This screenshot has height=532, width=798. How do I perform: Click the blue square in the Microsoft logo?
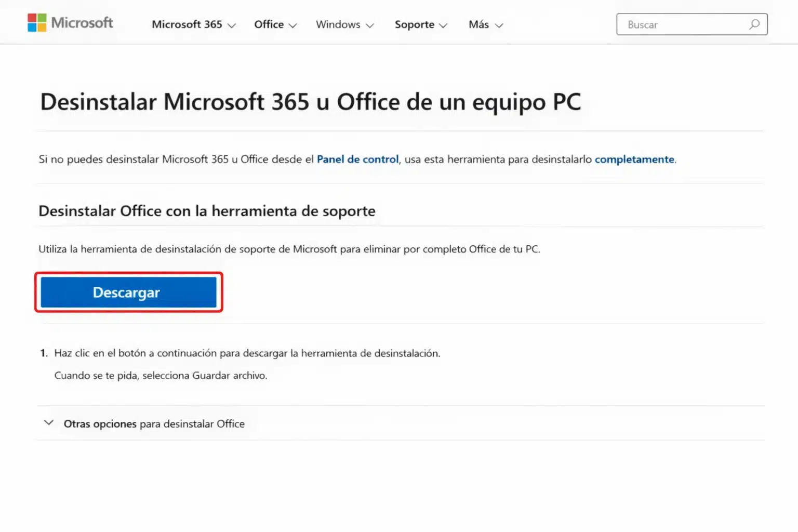32,27
